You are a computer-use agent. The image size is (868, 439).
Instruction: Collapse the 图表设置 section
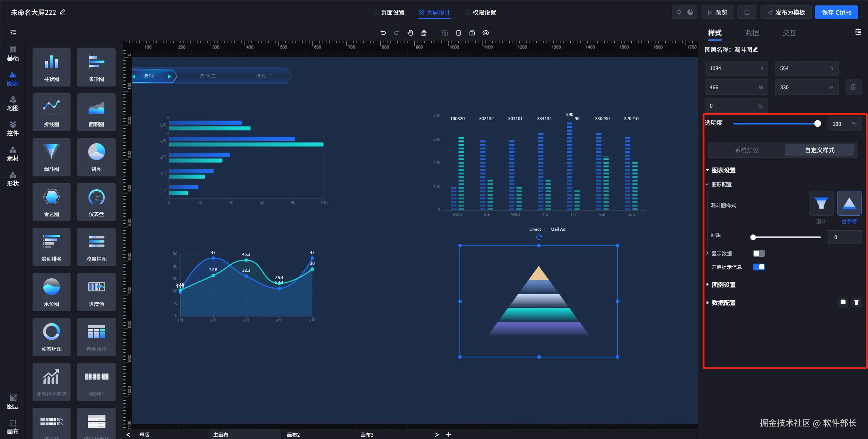pyautogui.click(x=723, y=170)
